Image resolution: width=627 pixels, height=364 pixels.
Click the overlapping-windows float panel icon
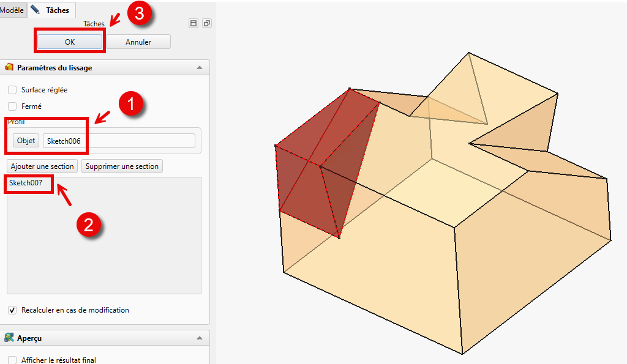[x=206, y=23]
